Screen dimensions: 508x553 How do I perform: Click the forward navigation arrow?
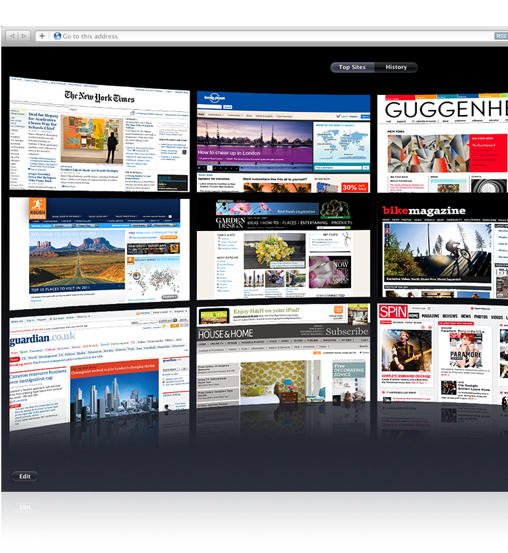coord(24,36)
